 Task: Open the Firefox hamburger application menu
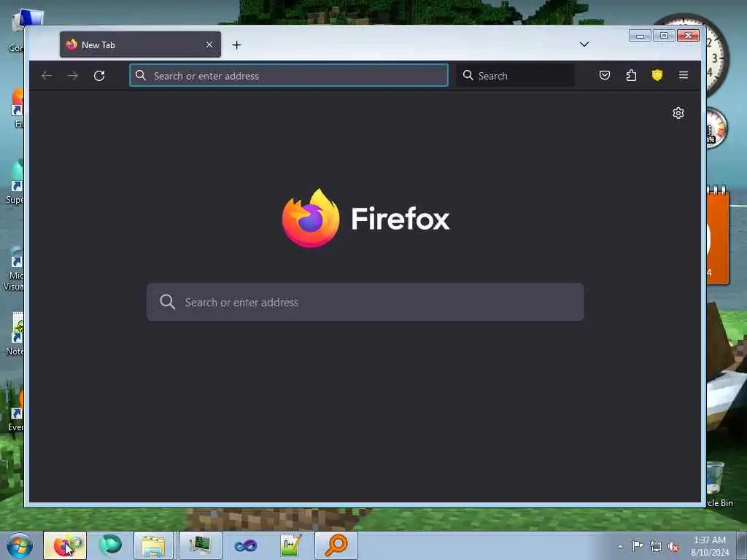pyautogui.click(x=683, y=75)
